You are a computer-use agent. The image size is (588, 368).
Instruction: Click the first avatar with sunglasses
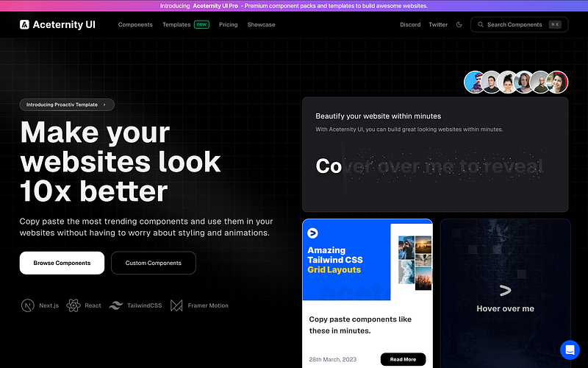click(475, 82)
